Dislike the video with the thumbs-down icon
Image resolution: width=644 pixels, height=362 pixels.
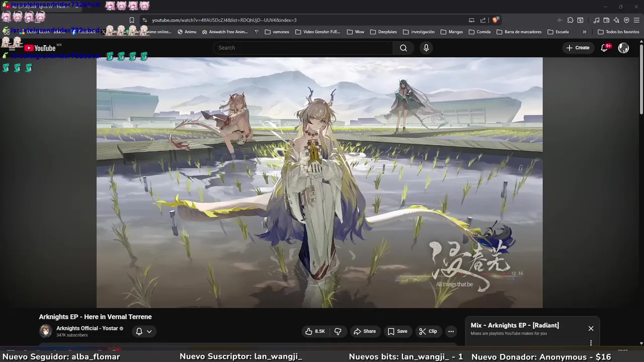click(338, 331)
